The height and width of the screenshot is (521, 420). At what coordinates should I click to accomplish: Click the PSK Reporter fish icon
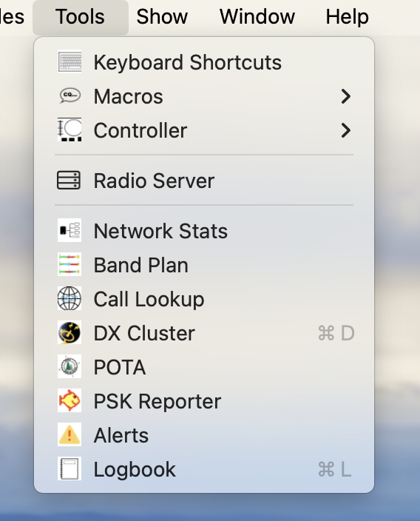(x=70, y=400)
